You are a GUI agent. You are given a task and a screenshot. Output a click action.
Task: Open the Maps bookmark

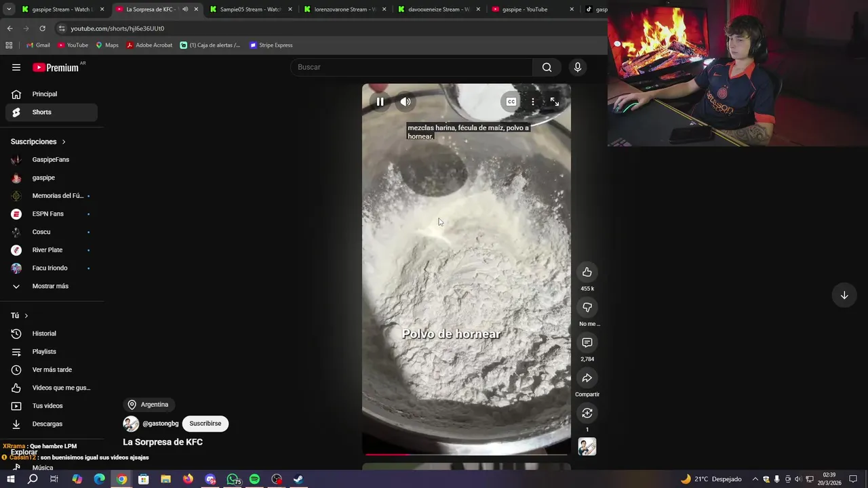pyautogui.click(x=107, y=45)
